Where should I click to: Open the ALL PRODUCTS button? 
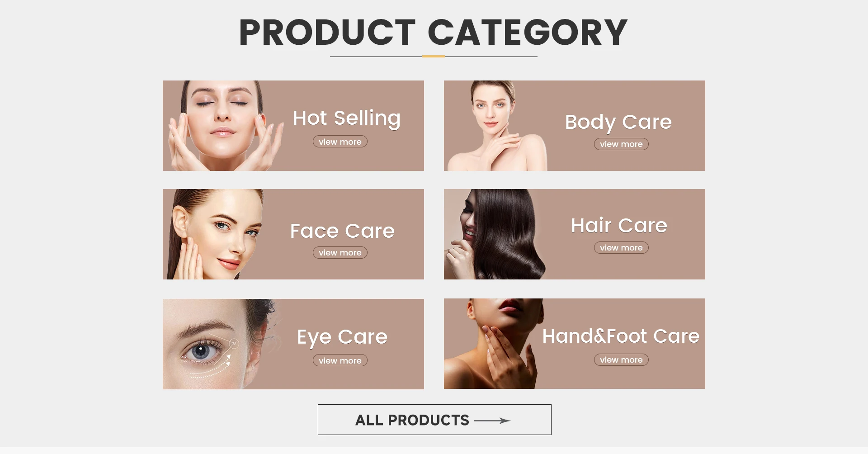(434, 420)
